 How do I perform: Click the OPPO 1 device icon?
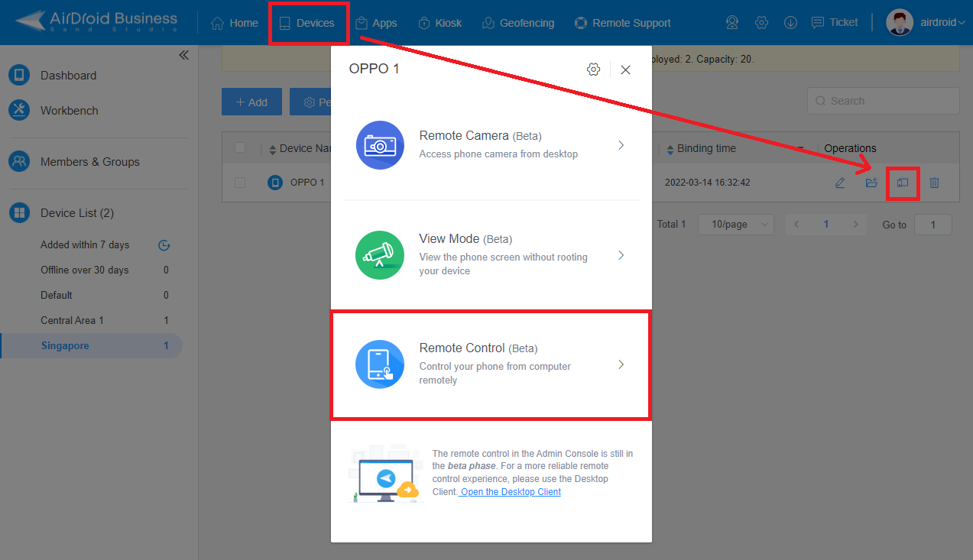[275, 183]
